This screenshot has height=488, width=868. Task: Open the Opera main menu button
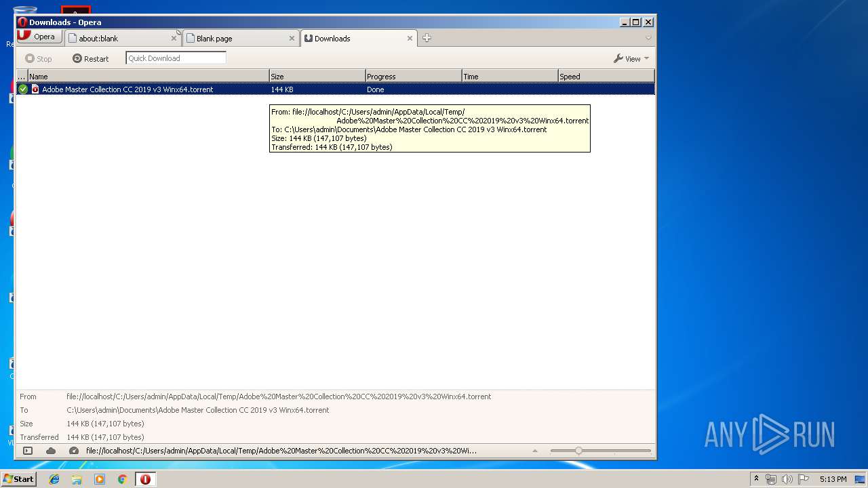(39, 37)
